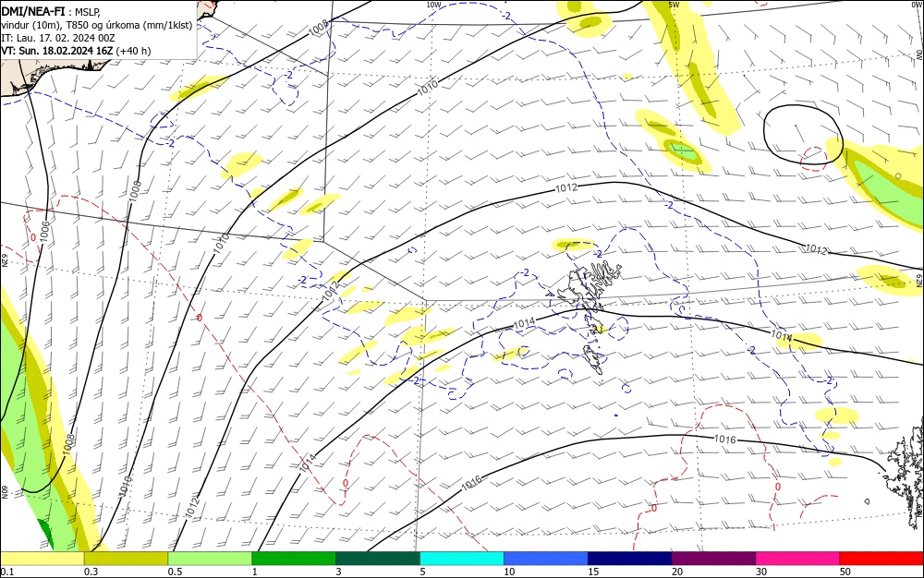
Task: Click the yellow 0.1–0.3 legend color band
Action: pyautogui.click(x=42, y=559)
